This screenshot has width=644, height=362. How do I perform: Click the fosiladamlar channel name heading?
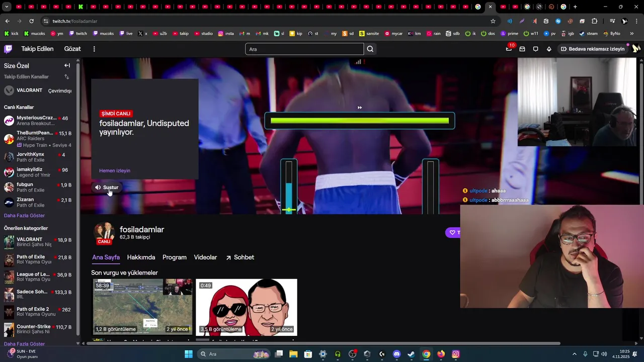(x=142, y=229)
